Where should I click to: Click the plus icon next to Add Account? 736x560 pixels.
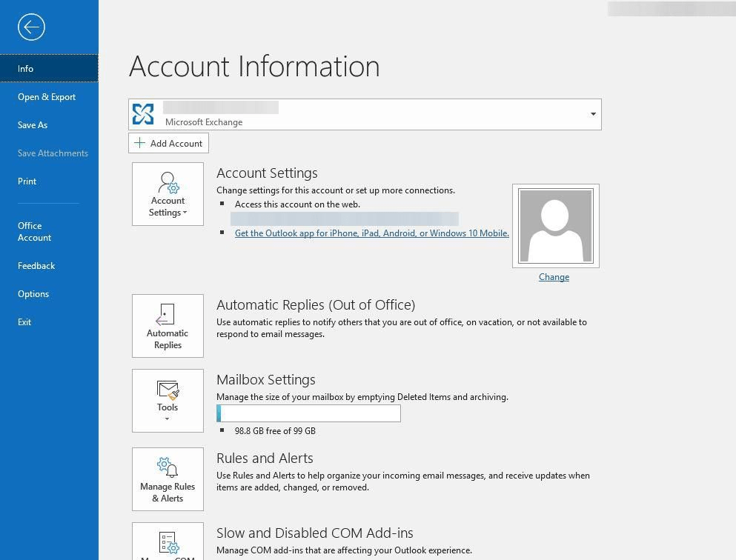[x=141, y=143]
